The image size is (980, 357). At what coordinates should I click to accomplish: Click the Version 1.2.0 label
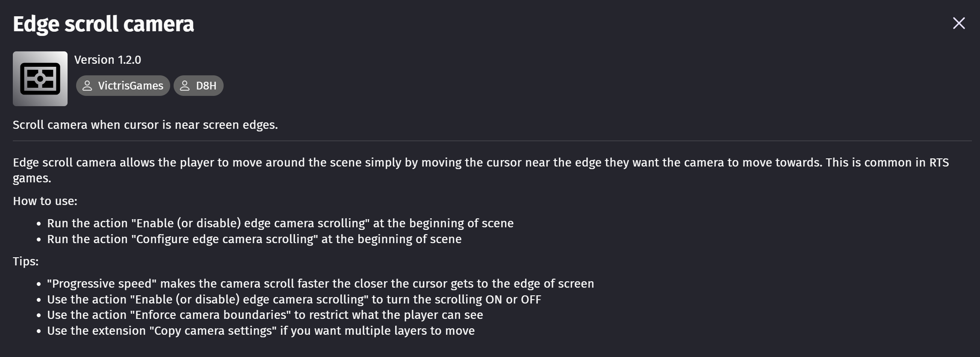click(108, 60)
